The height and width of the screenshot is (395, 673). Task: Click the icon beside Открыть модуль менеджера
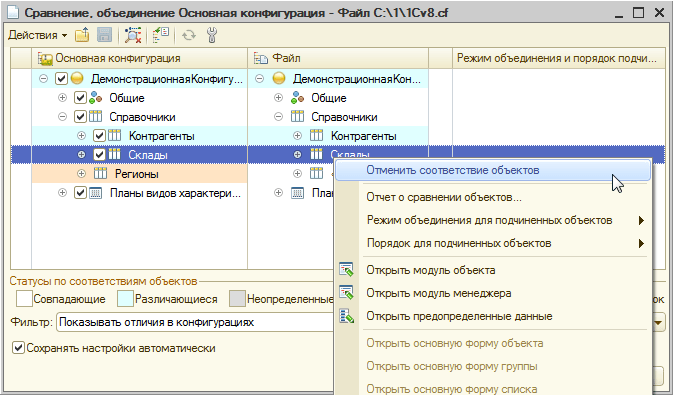click(x=346, y=293)
